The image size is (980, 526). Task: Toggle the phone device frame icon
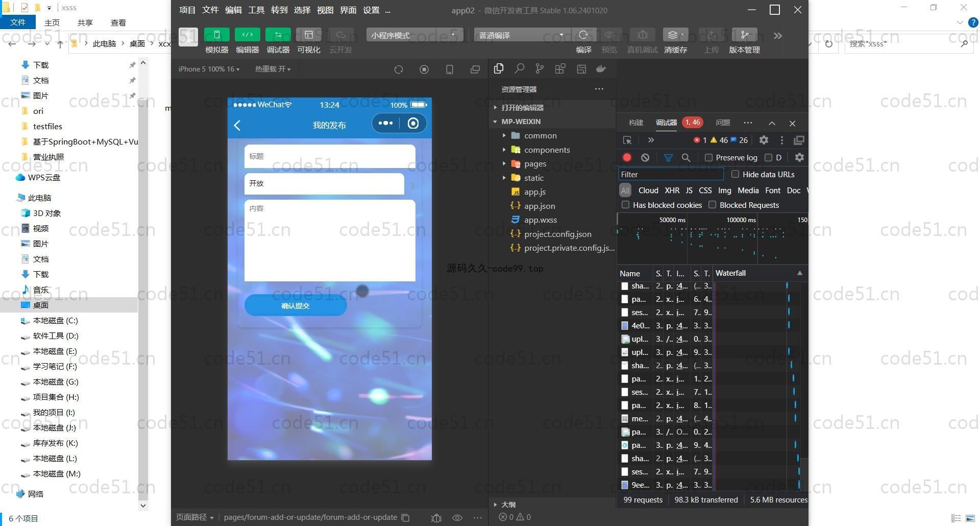click(x=450, y=69)
